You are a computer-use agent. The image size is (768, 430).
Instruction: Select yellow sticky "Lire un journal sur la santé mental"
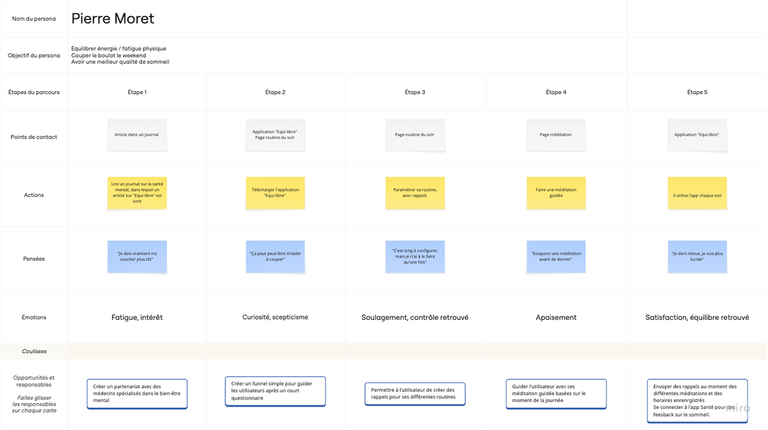point(137,193)
